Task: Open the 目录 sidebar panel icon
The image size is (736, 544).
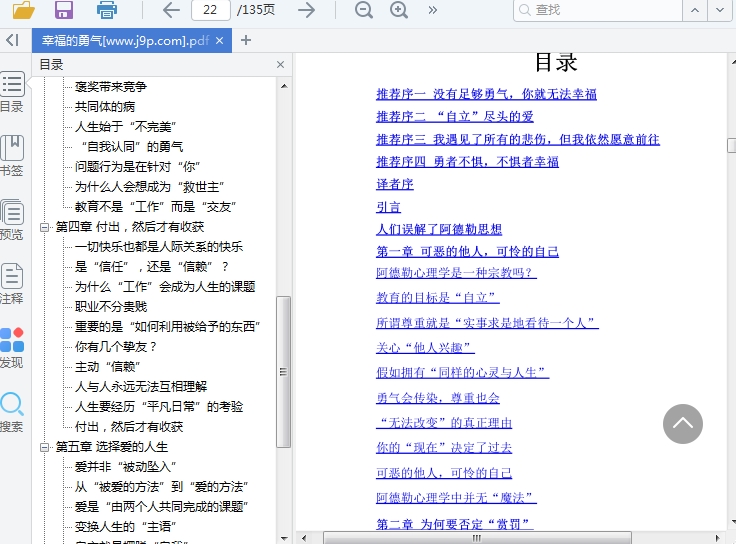Action: 12,92
